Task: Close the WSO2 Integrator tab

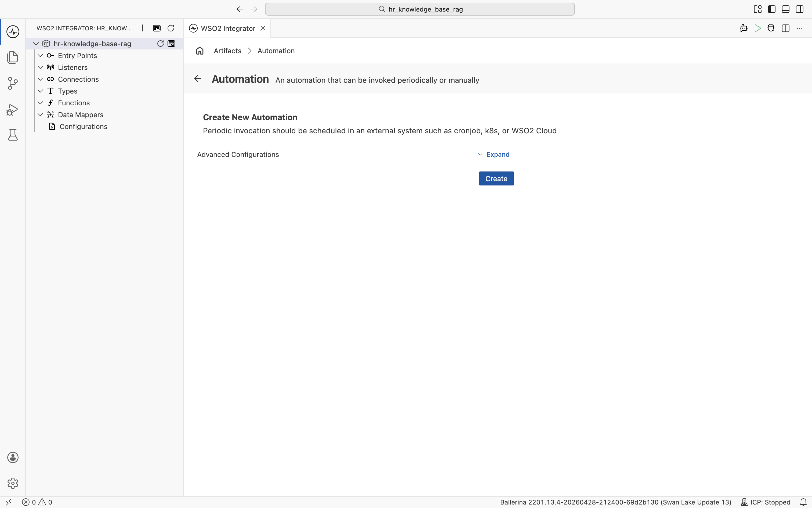Action: [263, 28]
